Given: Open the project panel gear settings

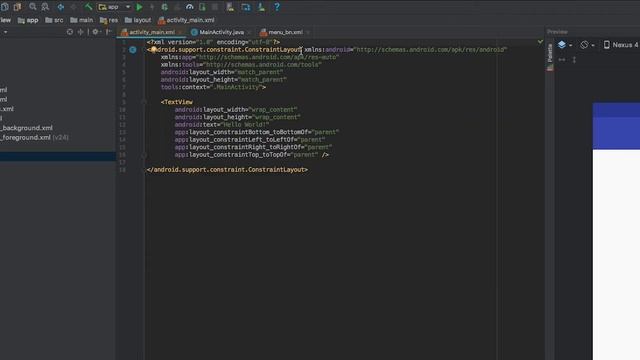Looking at the screenshot, I should (x=96, y=32).
